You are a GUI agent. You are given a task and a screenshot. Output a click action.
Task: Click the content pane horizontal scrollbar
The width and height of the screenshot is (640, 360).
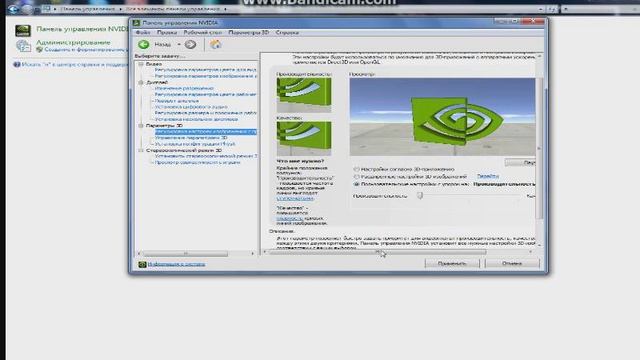[x=378, y=253]
